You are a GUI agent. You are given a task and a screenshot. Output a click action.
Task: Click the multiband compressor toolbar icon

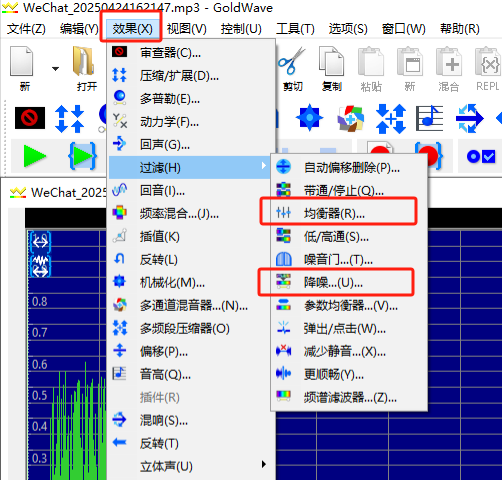(x=390, y=119)
